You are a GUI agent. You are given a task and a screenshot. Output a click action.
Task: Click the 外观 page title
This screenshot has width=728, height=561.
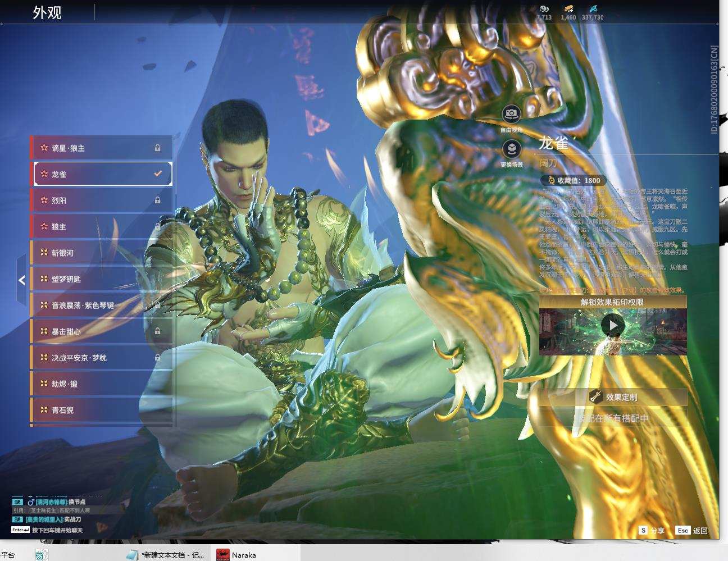coord(47,12)
